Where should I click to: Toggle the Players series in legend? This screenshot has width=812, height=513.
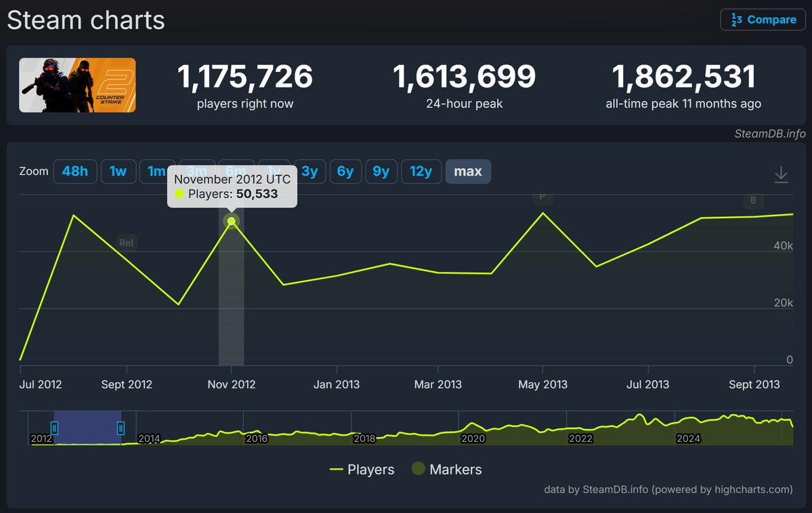[362, 470]
